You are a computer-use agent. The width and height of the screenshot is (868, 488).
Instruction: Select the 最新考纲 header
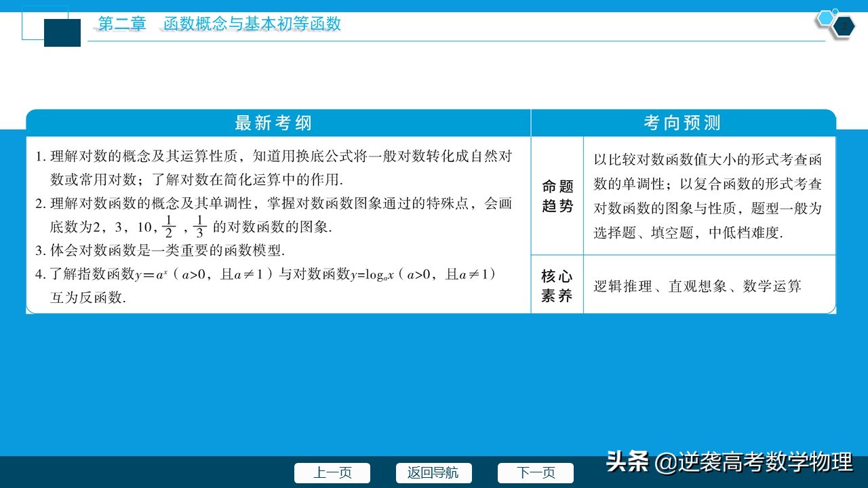coord(273,123)
